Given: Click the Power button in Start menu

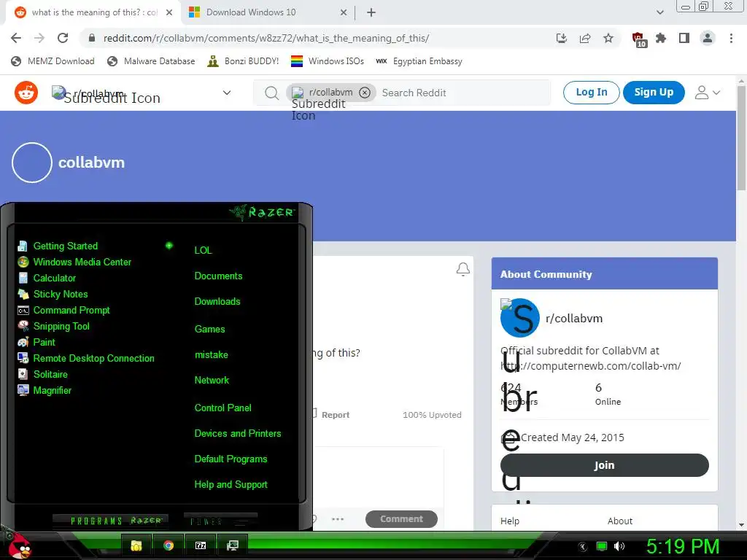Looking at the screenshot, I should (220, 521).
